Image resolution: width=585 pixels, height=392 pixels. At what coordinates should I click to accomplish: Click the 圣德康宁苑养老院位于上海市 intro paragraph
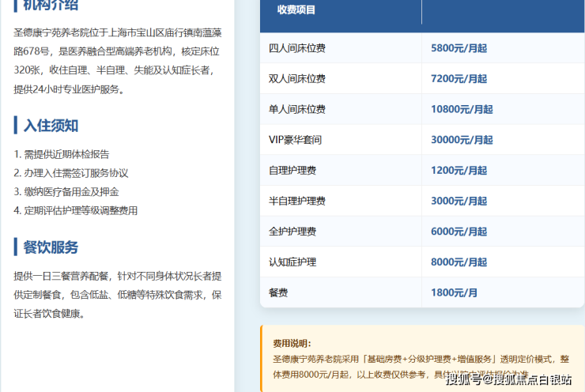tap(118, 61)
